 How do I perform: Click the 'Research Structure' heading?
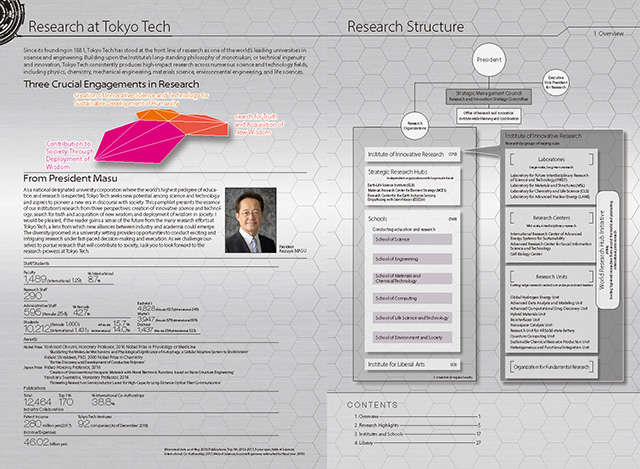tap(405, 27)
